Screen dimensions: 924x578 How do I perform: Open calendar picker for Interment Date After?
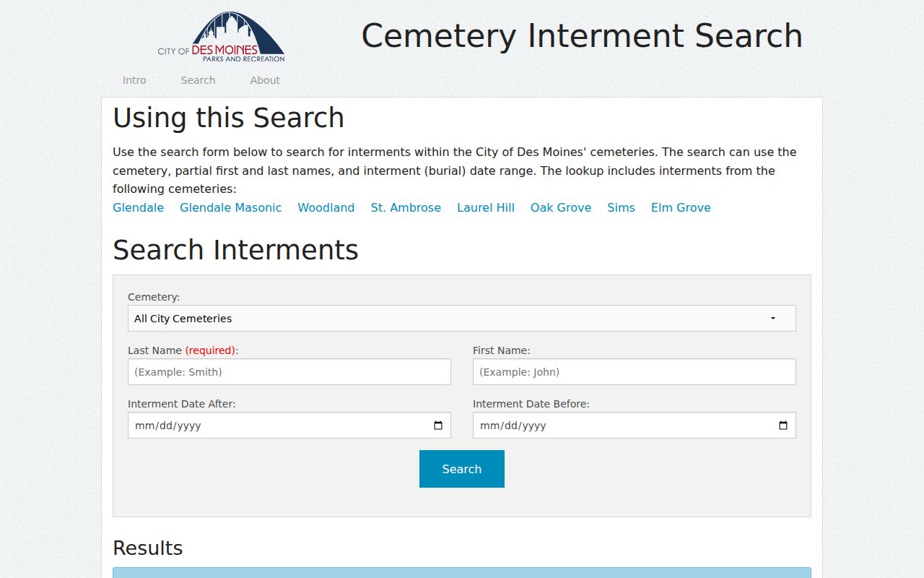(438, 426)
